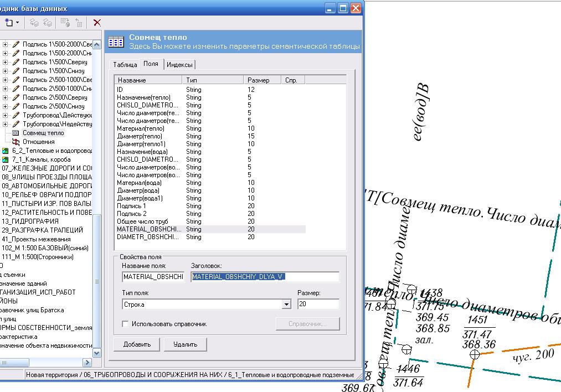Click the 7_1_Каналы, короба layer icon

(6, 159)
